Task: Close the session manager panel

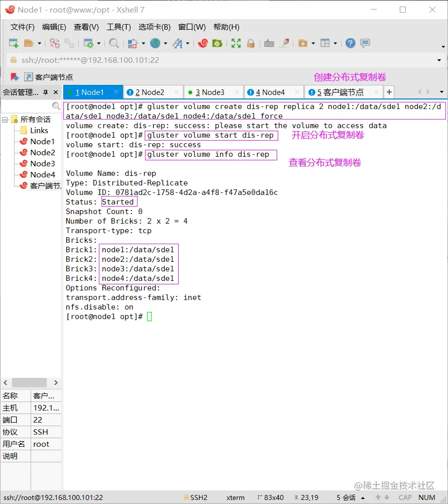Action: point(56,92)
